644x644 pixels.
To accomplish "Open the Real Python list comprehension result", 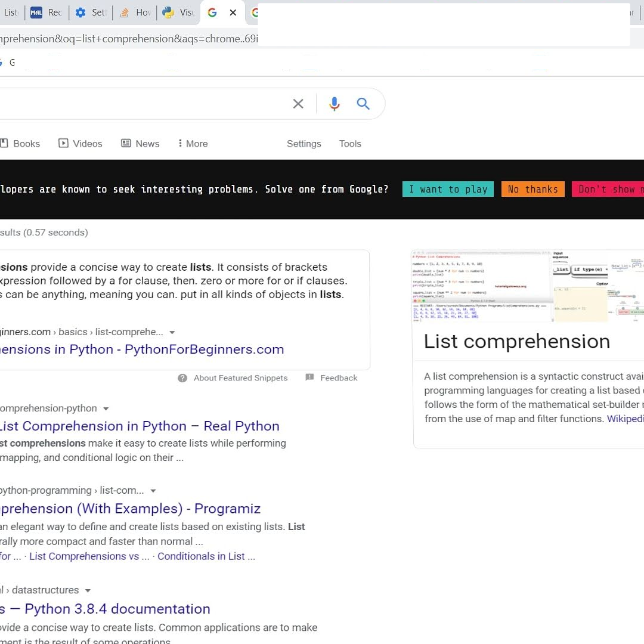I will (140, 426).
